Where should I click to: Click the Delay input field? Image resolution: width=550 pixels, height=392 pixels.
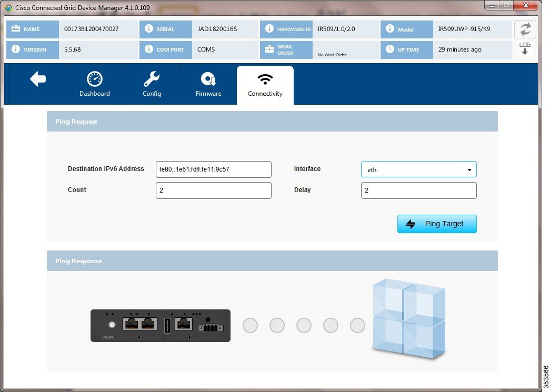pyautogui.click(x=419, y=190)
